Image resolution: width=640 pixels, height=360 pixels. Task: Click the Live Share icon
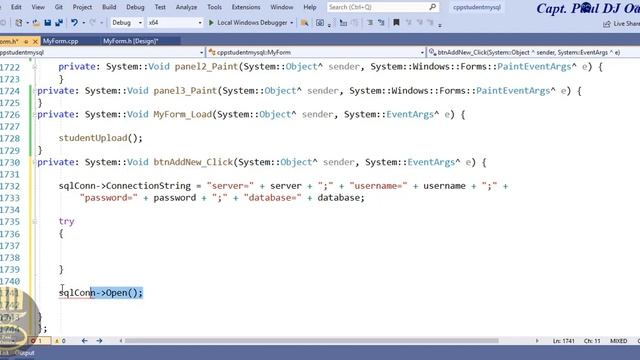pyautogui.click(x=607, y=24)
